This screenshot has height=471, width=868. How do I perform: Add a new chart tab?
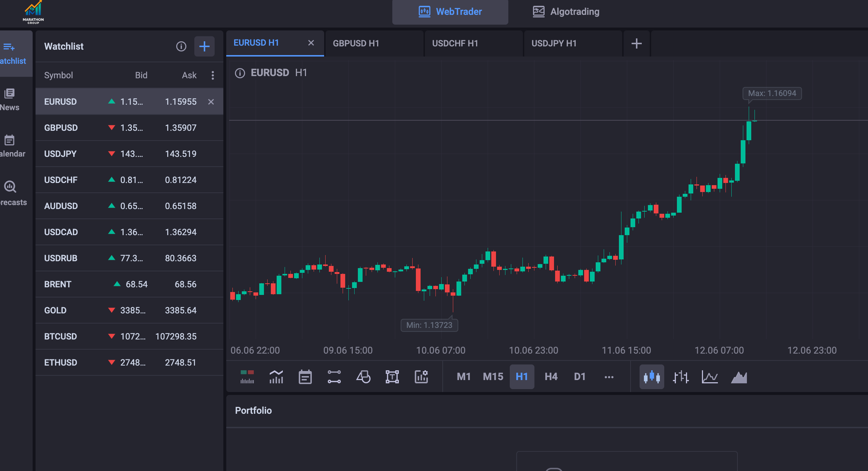point(637,43)
